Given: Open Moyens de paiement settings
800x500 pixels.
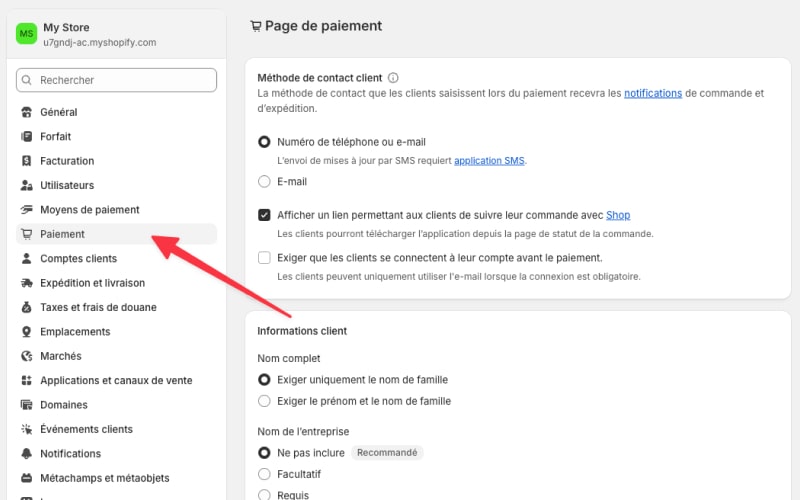Looking at the screenshot, I should coord(89,210).
